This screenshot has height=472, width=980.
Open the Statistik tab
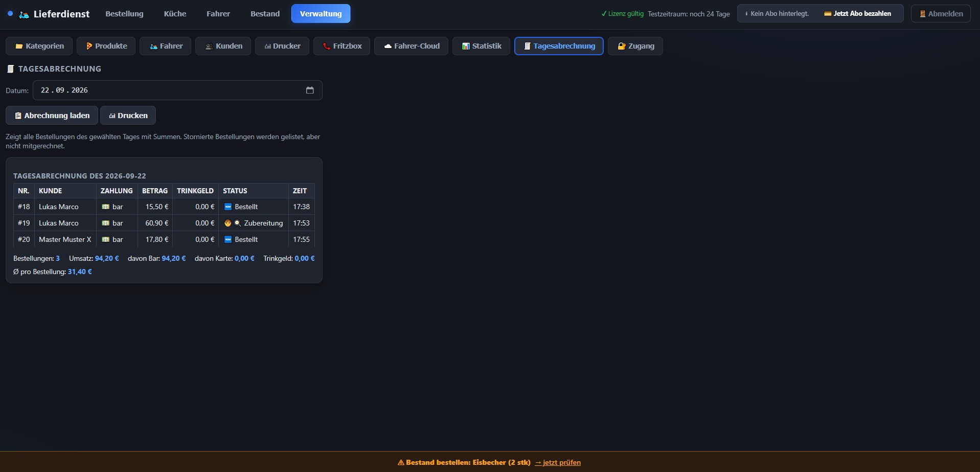[482, 46]
